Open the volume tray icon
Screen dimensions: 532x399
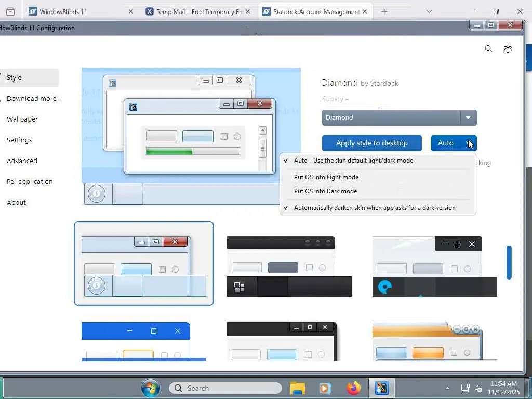tap(478, 388)
